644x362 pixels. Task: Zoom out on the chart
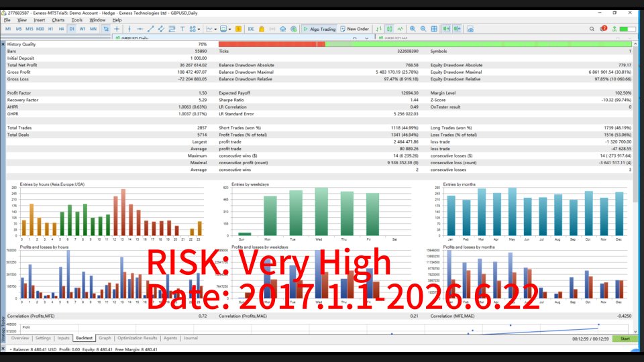click(423, 29)
